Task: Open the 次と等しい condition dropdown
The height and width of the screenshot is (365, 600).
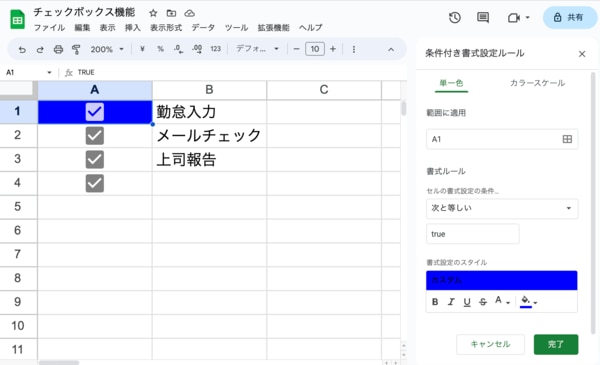Action: pos(502,208)
